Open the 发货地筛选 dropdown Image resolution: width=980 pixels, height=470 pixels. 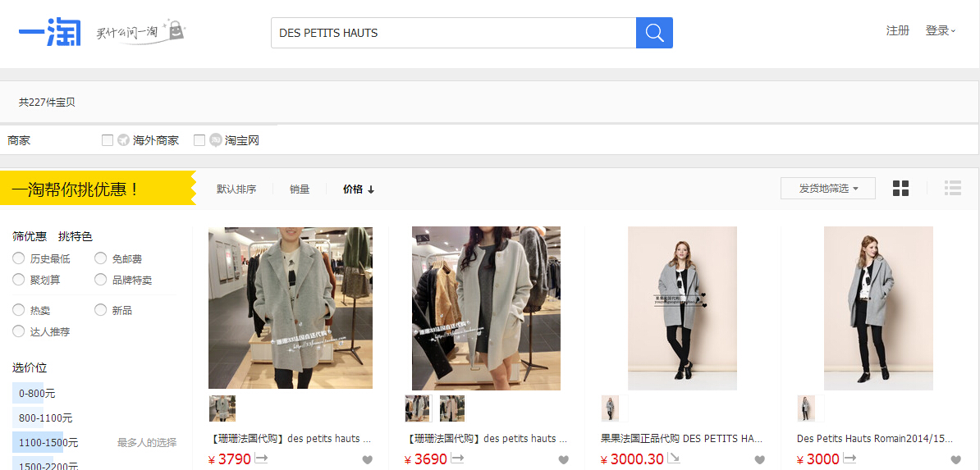tap(828, 188)
